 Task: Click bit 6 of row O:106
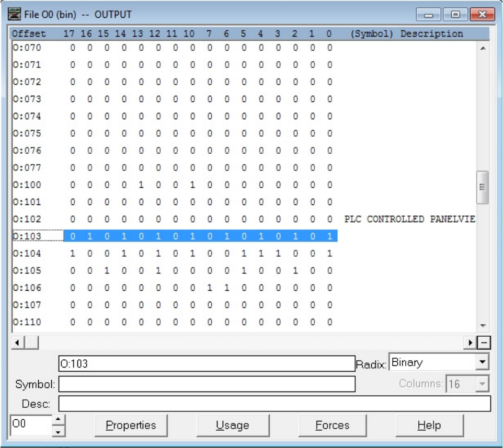pyautogui.click(x=227, y=288)
